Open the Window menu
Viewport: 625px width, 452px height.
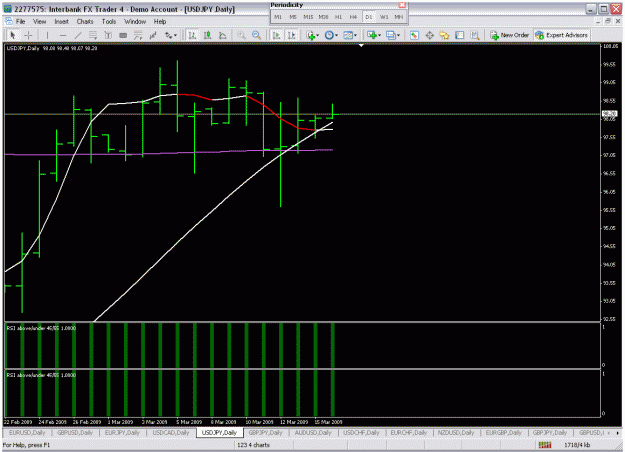[x=135, y=22]
